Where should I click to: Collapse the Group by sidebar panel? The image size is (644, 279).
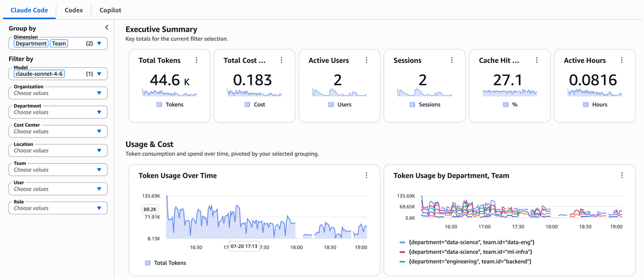click(x=106, y=27)
